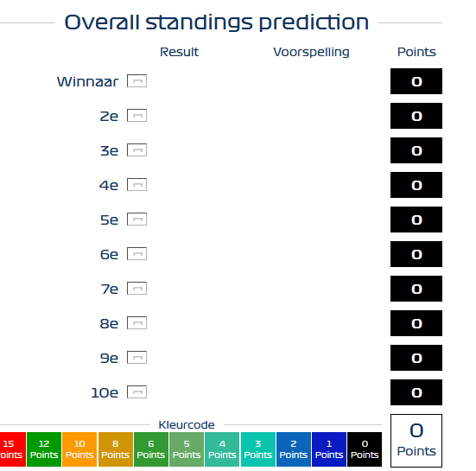The height and width of the screenshot is (471, 476).
Task: Click the placeholder icon beside 6e
Action: coord(136,254)
